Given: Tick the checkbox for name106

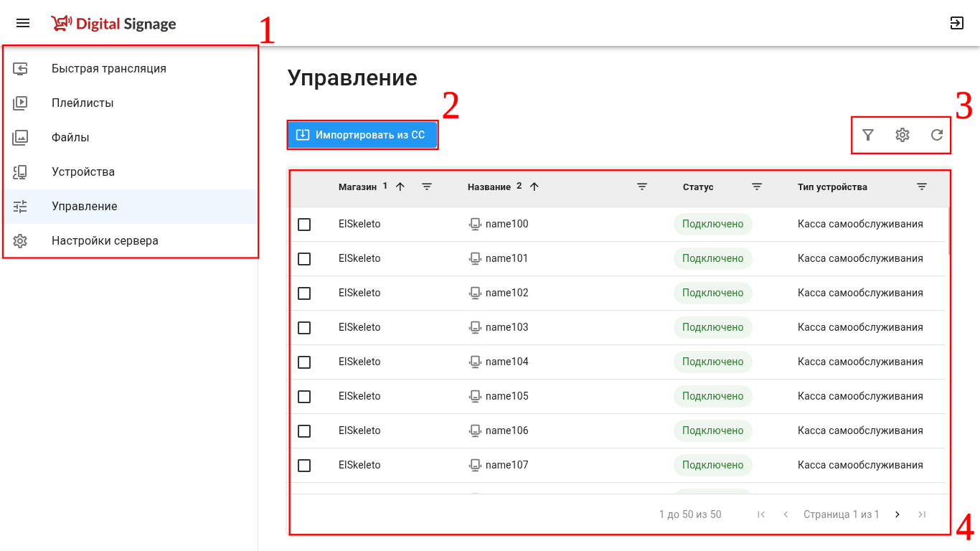Looking at the screenshot, I should (x=304, y=431).
